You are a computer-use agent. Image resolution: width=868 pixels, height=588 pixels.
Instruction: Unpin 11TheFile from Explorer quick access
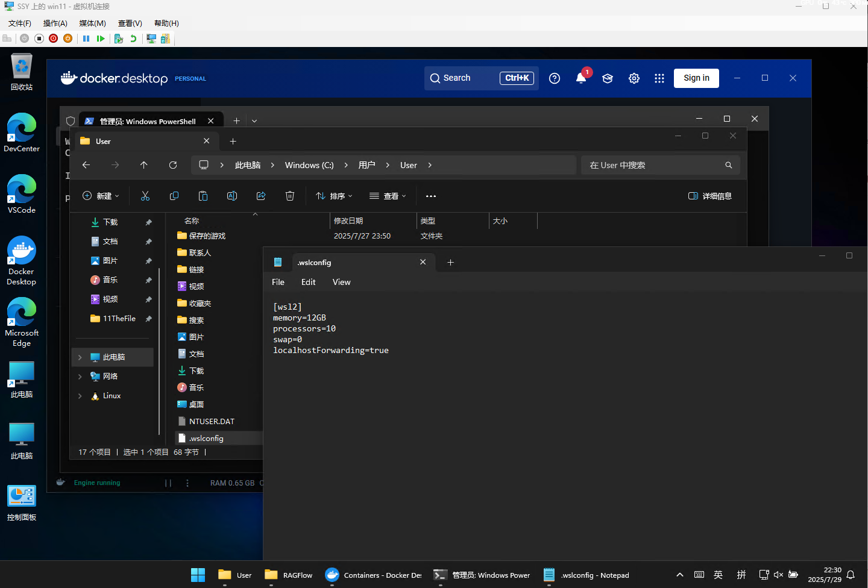click(149, 319)
